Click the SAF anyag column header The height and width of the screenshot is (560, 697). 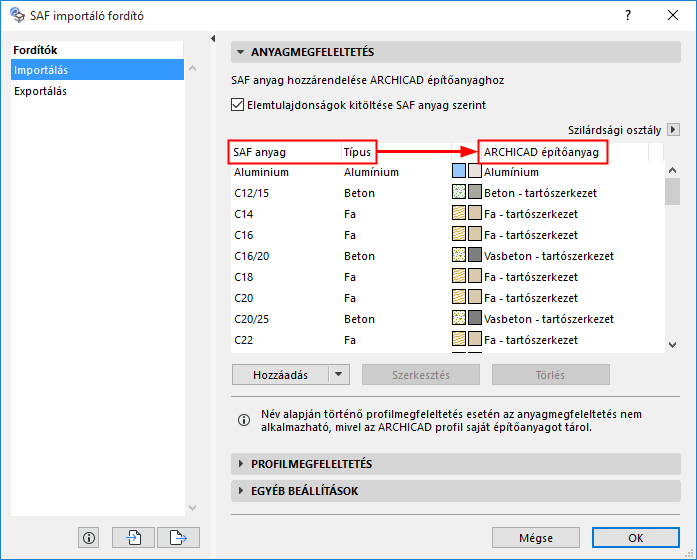[286, 152]
